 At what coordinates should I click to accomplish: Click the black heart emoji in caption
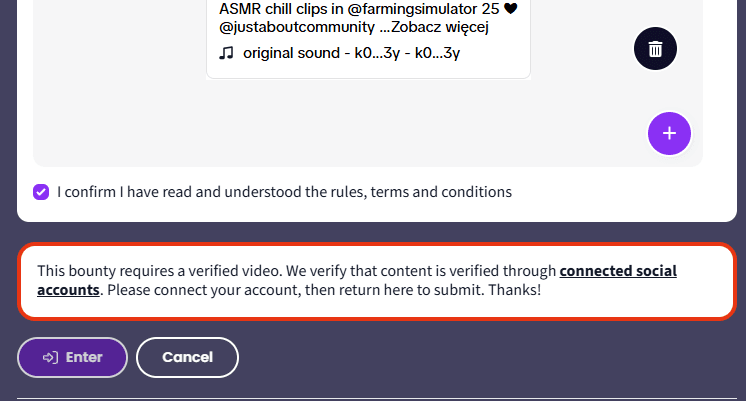(x=510, y=8)
